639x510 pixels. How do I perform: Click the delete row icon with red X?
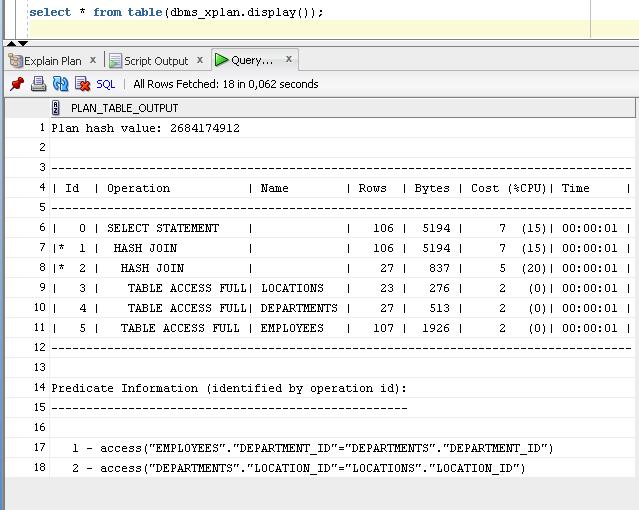(83, 84)
